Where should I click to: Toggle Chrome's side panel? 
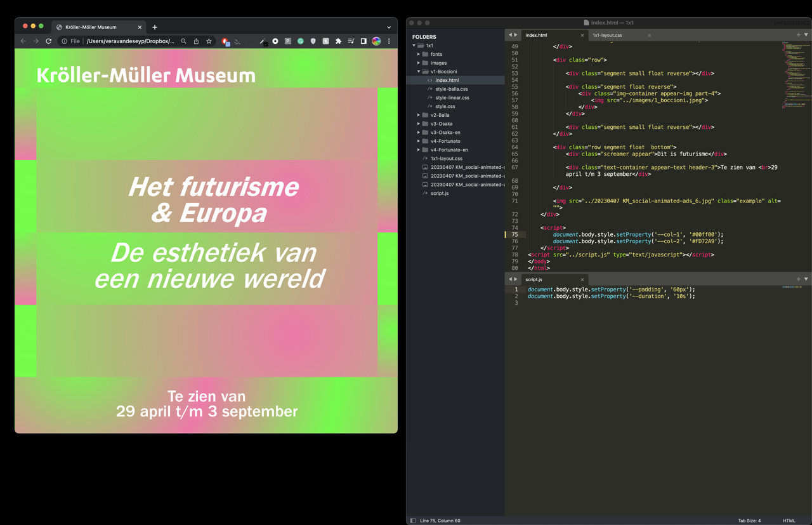[x=363, y=41]
